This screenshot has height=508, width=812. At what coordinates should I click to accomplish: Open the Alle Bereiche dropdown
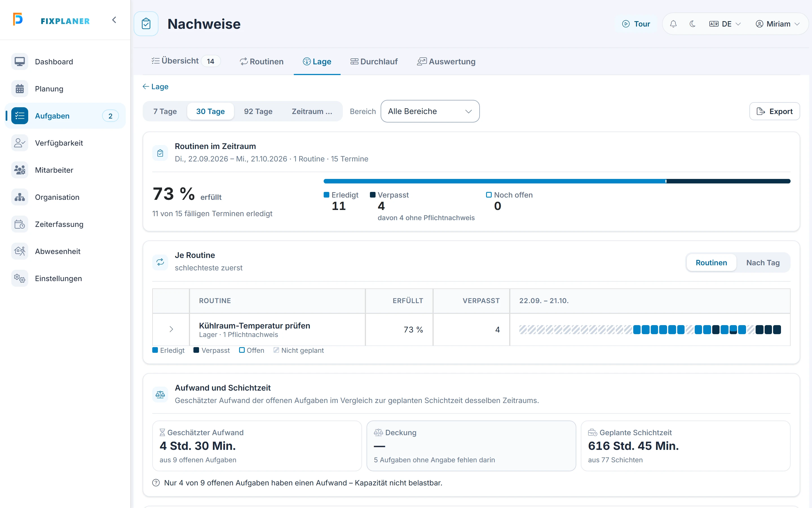[x=430, y=111]
